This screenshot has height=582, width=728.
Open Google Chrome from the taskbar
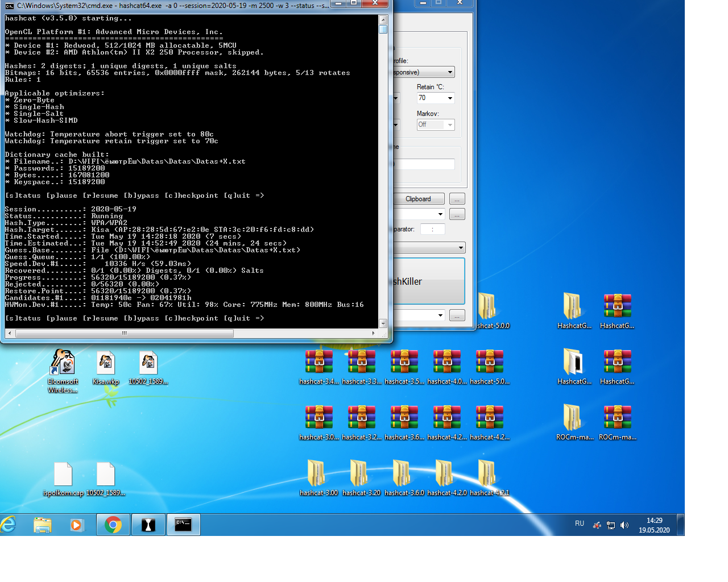coord(113,525)
